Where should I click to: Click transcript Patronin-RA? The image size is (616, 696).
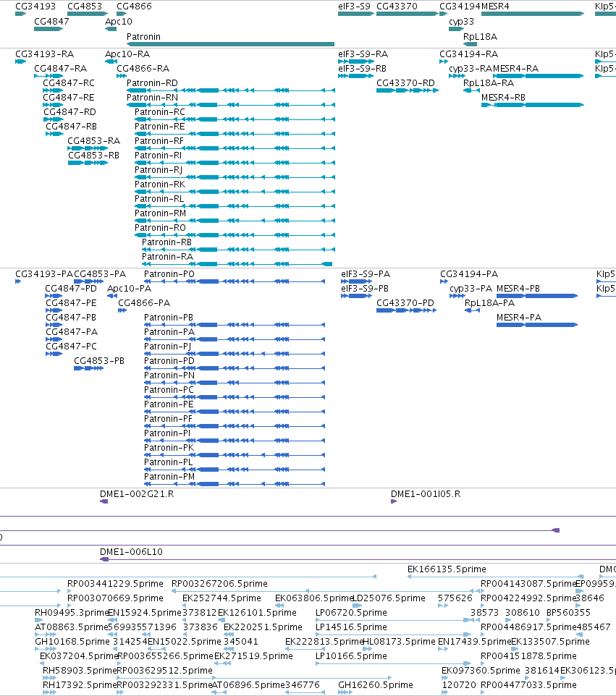237,264
